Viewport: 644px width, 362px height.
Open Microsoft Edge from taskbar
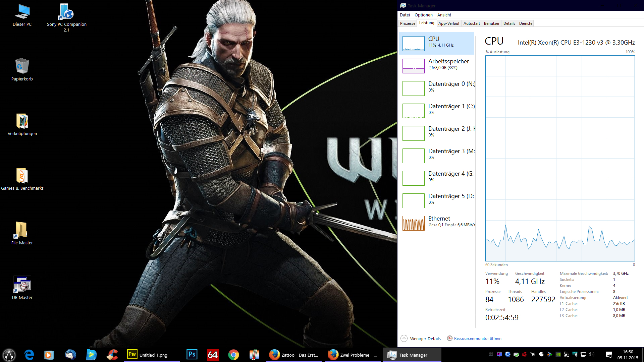[29, 355]
